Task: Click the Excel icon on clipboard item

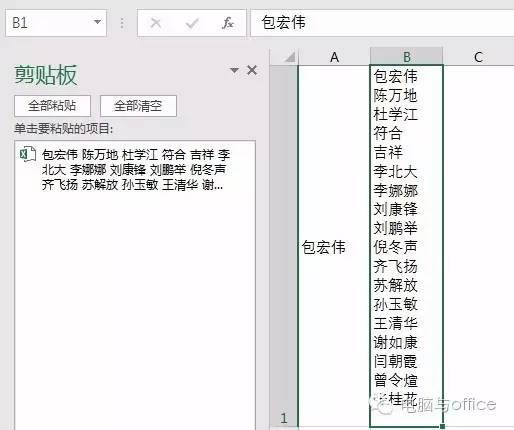Action: [27, 154]
